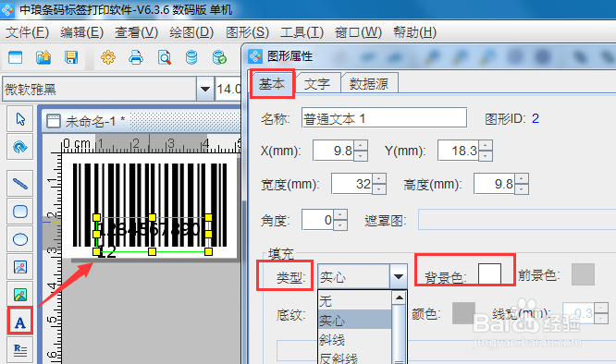Click the 名称 field containing 普通文本 1
The height and width of the screenshot is (364, 616).
(x=384, y=117)
